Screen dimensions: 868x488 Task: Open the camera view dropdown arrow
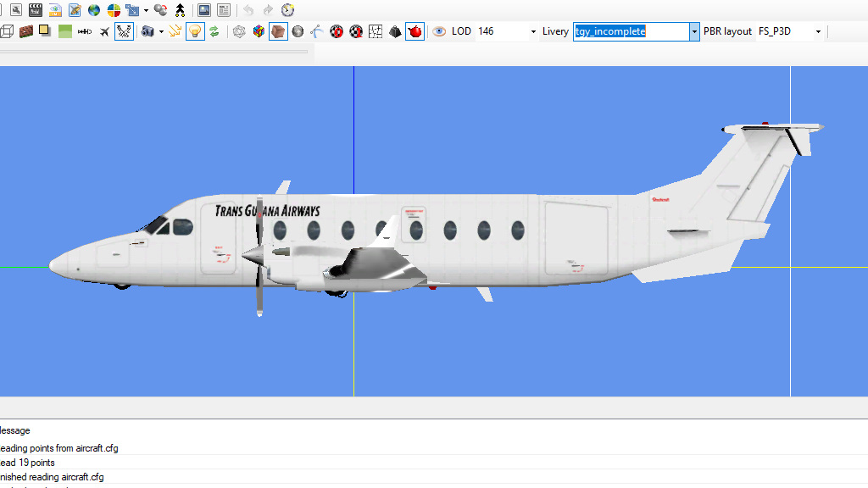[x=161, y=31]
